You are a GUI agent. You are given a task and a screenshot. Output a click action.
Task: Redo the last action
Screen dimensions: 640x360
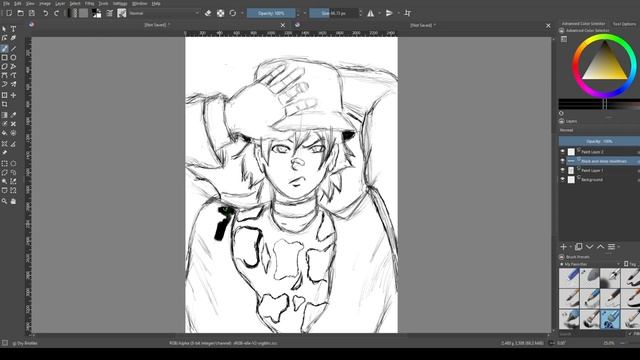click(56, 13)
